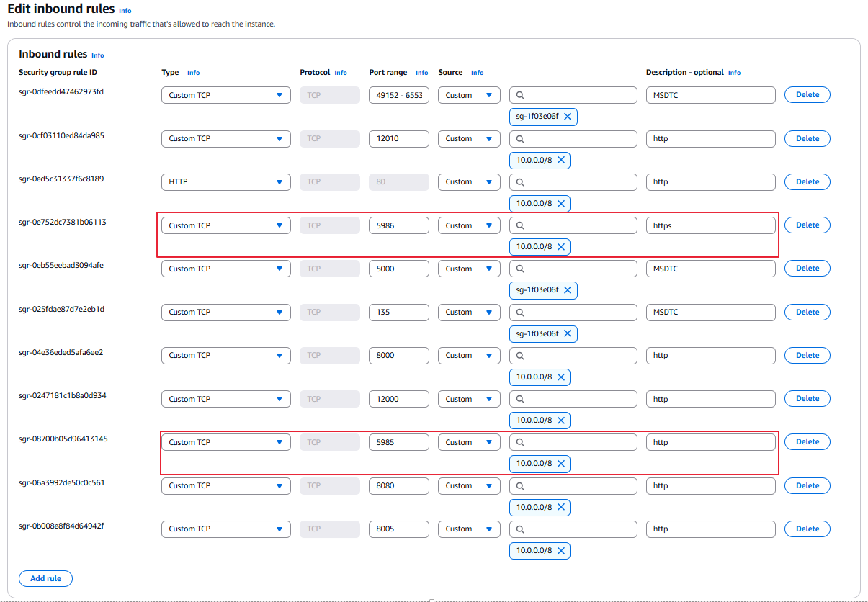The height and width of the screenshot is (602, 868).
Task: Open the Type dropdown for the port 12000 rule
Action: tap(225, 399)
